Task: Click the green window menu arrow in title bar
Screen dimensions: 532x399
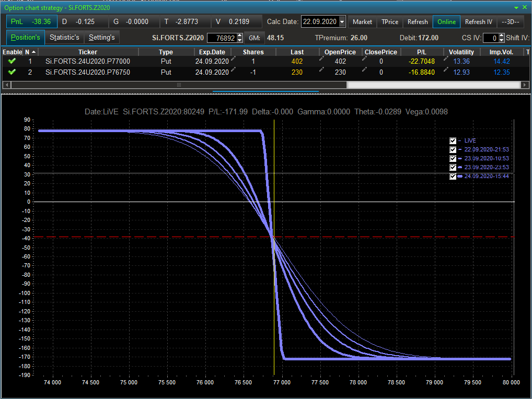Action: tap(517, 8)
